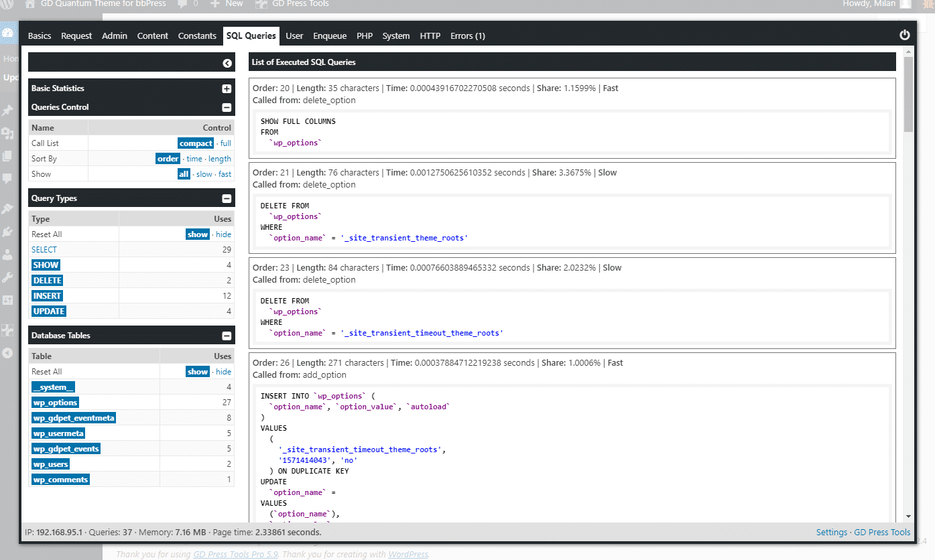Expand the Basic Statistics panel
This screenshot has width=935, height=560.
click(227, 88)
